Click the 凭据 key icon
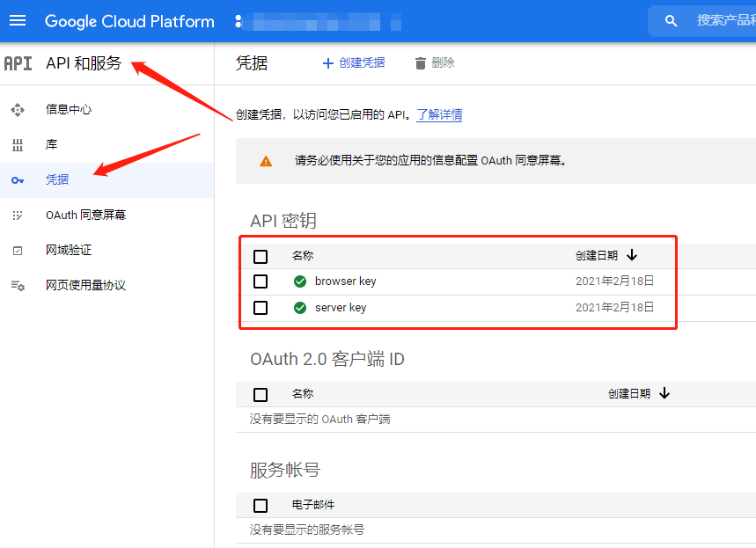The image size is (756, 548). [x=18, y=180]
